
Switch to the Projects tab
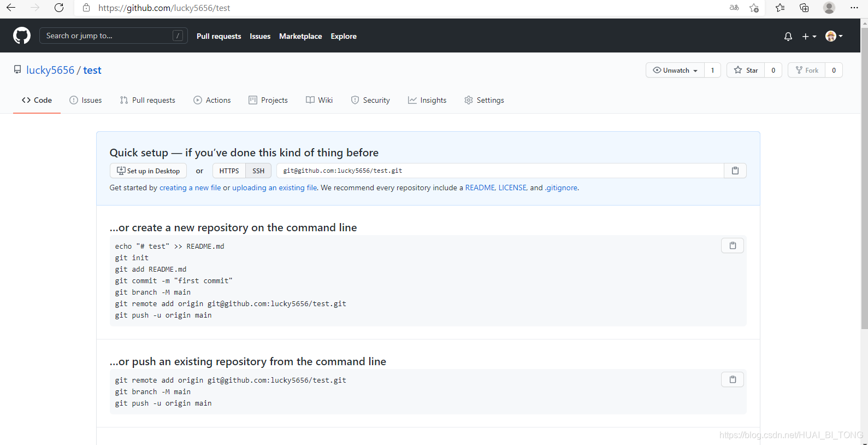268,100
